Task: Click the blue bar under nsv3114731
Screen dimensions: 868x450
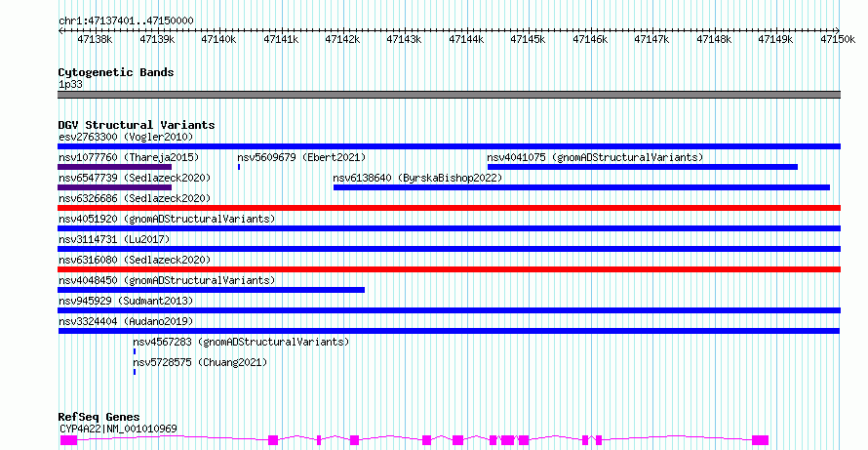Action: 449,249
